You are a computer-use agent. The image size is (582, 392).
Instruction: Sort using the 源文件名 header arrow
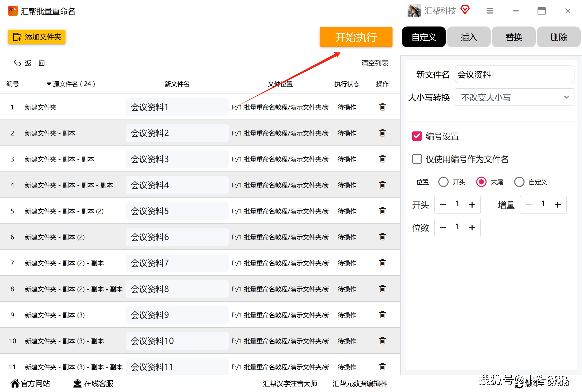click(x=49, y=84)
